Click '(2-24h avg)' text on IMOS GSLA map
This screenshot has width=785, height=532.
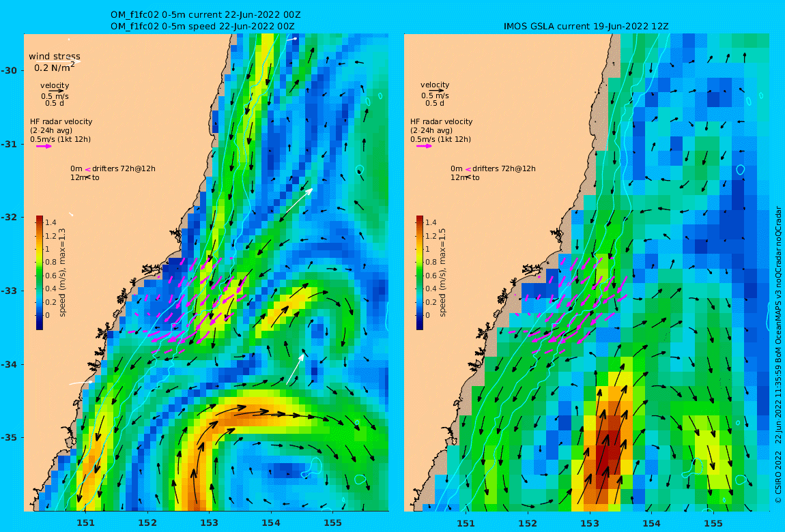pyautogui.click(x=431, y=130)
